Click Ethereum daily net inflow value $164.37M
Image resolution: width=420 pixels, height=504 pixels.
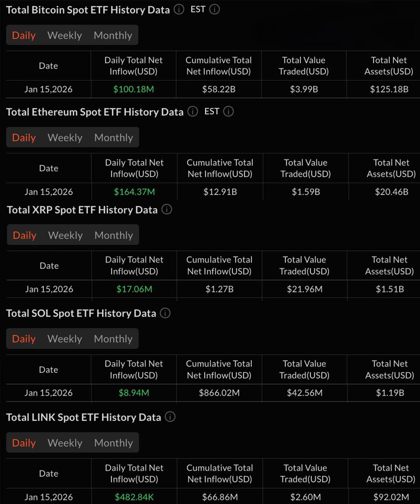[x=134, y=192]
